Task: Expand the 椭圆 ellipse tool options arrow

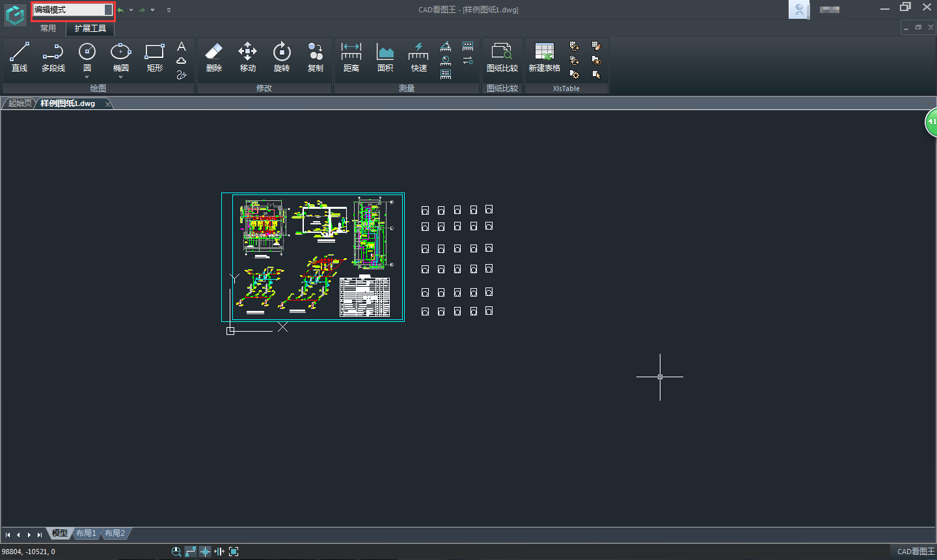Action: coord(121,77)
